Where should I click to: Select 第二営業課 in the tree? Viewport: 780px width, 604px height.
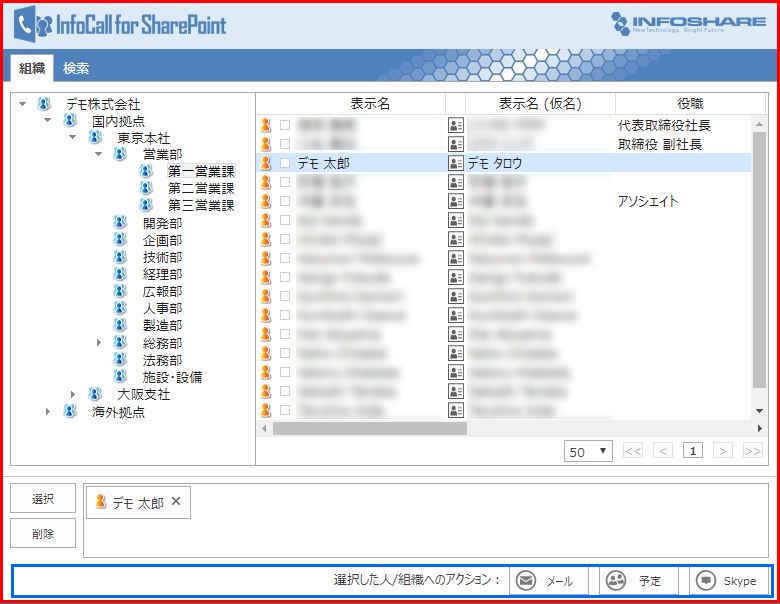pos(201,189)
